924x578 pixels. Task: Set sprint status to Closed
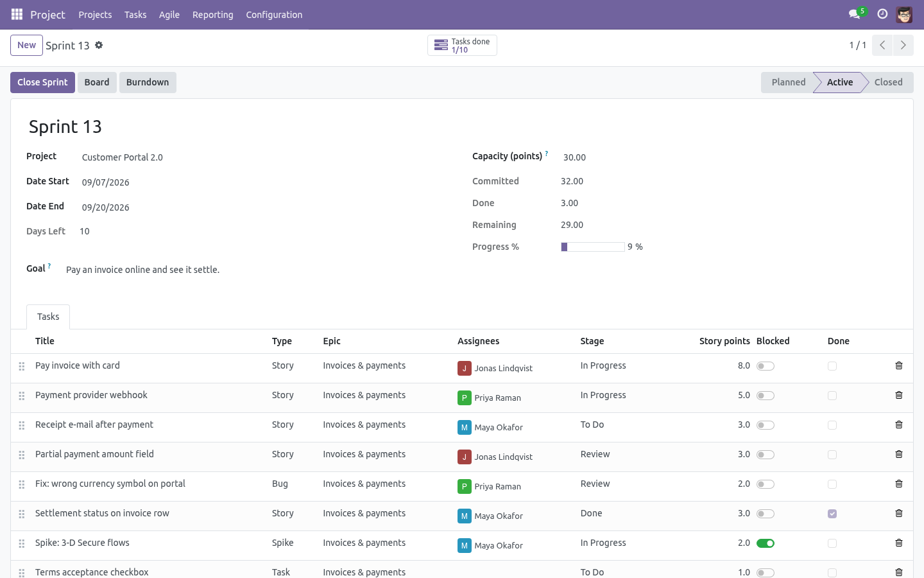click(x=888, y=82)
